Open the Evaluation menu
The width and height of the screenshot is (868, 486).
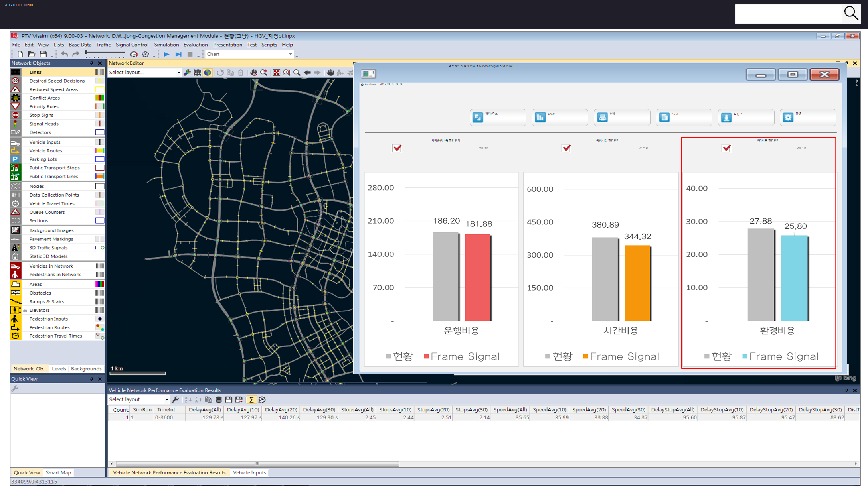(x=195, y=45)
